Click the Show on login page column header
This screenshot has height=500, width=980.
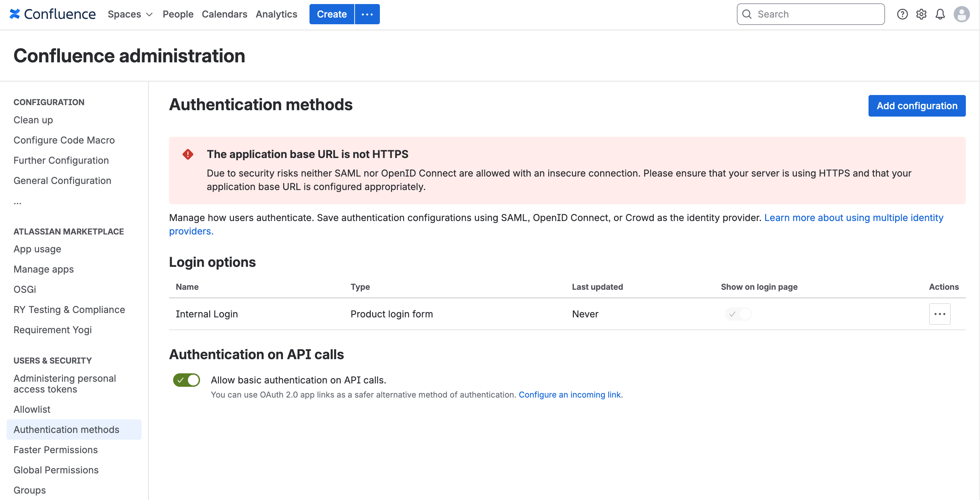tap(759, 287)
